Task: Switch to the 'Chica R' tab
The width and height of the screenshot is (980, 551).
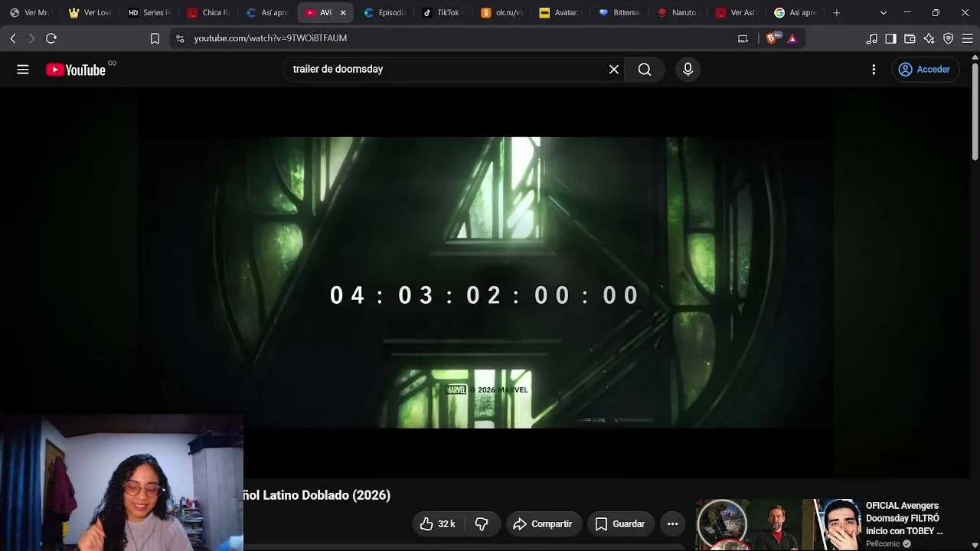Action: click(x=209, y=13)
